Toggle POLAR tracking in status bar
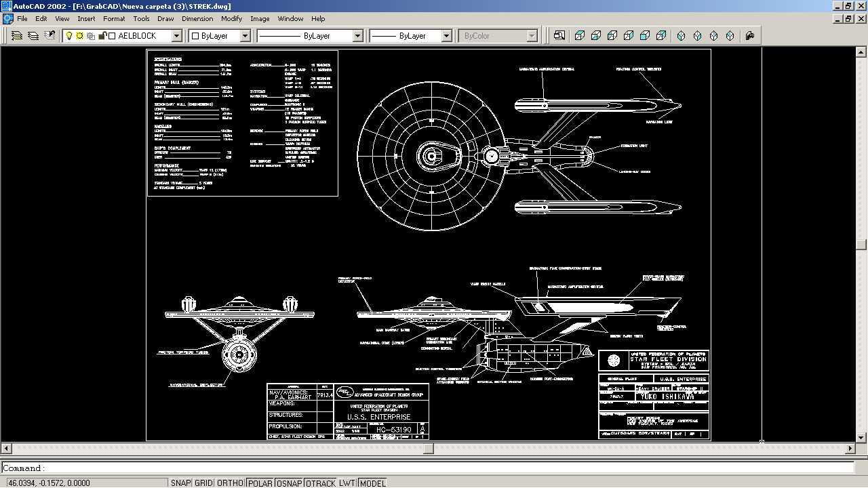The image size is (868, 488). [x=260, y=483]
